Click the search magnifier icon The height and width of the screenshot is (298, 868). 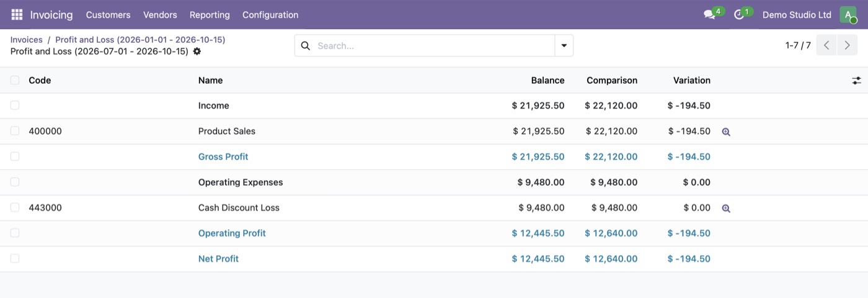point(305,45)
